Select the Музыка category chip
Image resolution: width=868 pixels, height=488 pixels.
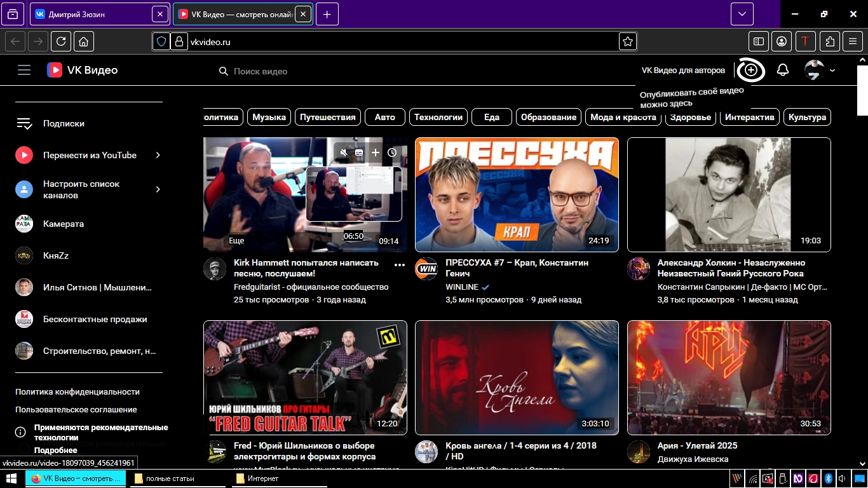click(269, 117)
